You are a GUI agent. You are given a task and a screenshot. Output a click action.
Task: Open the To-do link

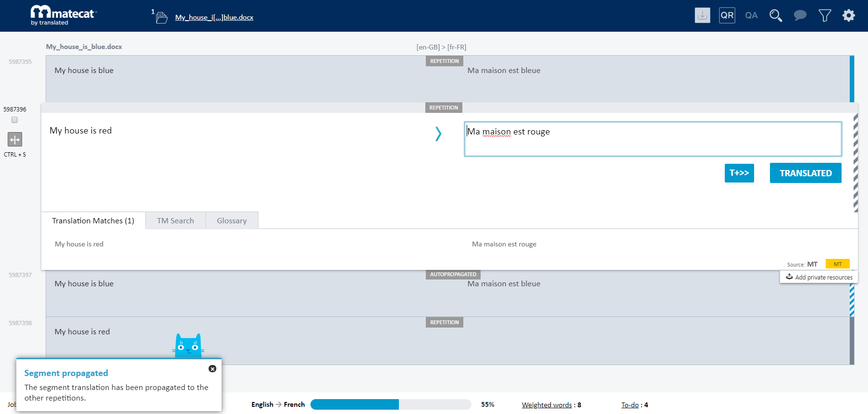point(630,405)
